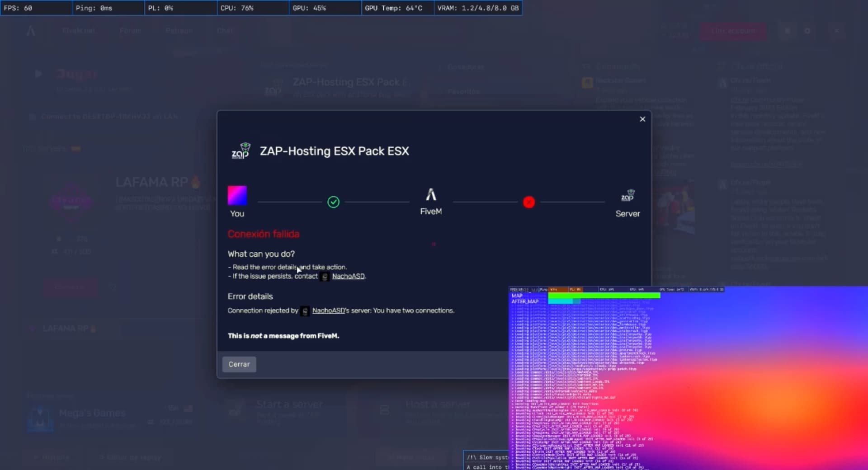This screenshot has width=868, height=470.
Task: Click the CPU: 76% overlay readout
Action: click(x=253, y=8)
